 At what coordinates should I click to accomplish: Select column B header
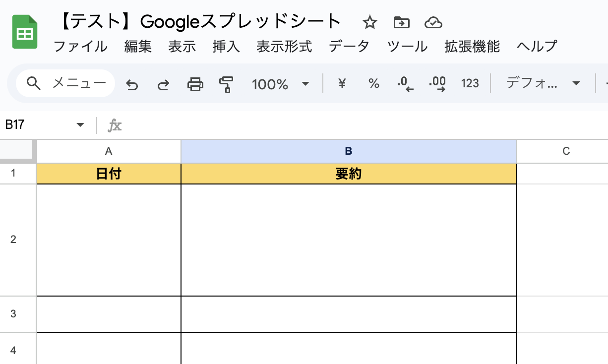pyautogui.click(x=349, y=151)
